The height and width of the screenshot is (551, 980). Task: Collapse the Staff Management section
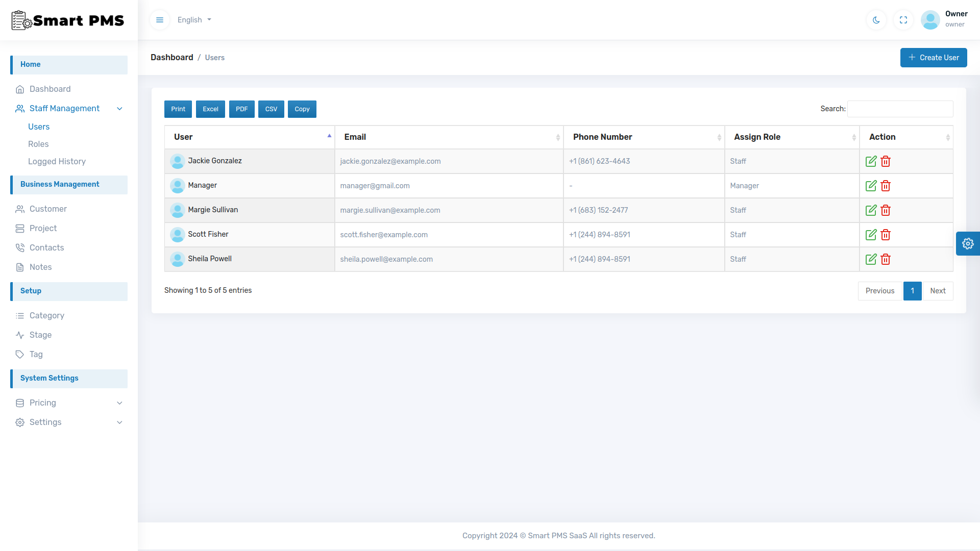click(119, 109)
